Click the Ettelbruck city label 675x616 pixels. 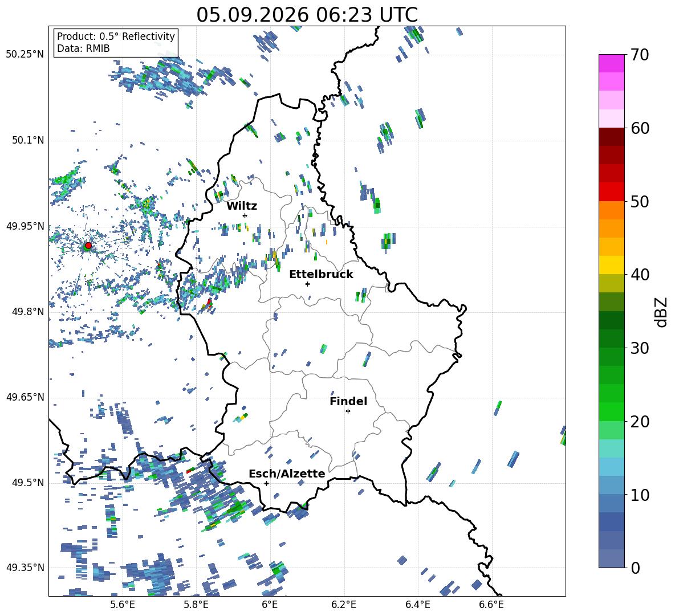point(321,275)
